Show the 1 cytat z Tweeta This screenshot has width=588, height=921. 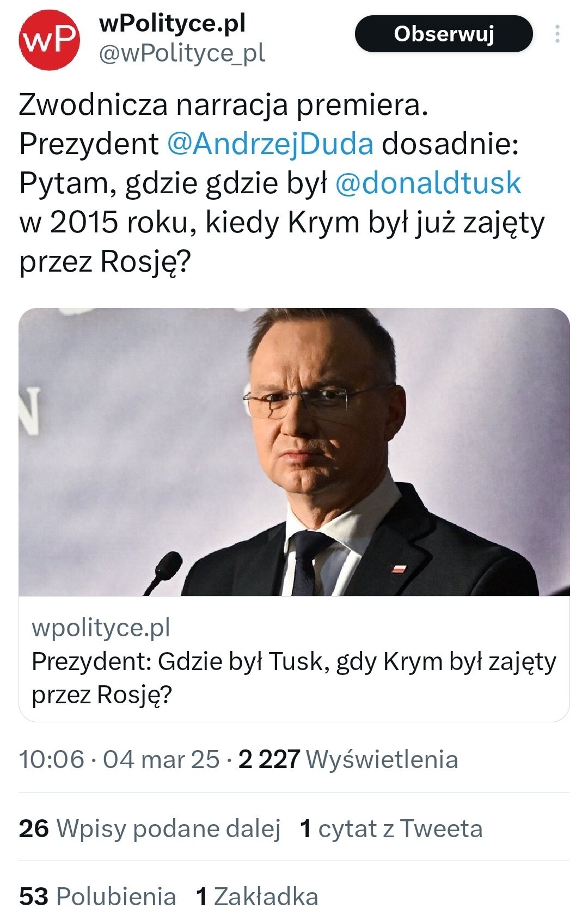tap(391, 828)
